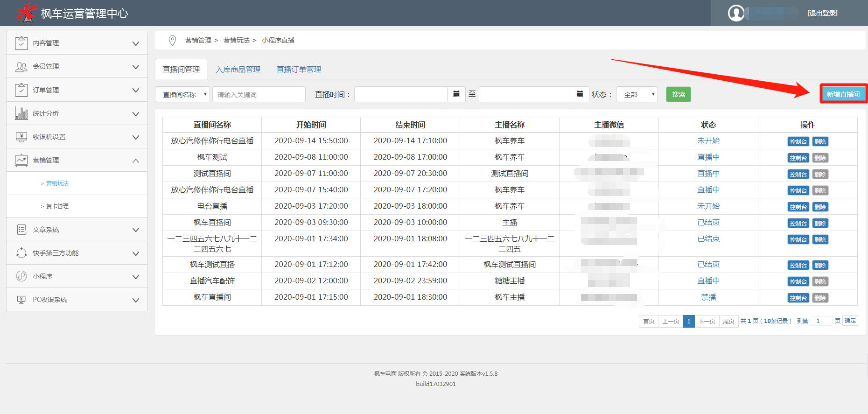Click 直播中 status of the 测试直播间 row

pos(708,173)
